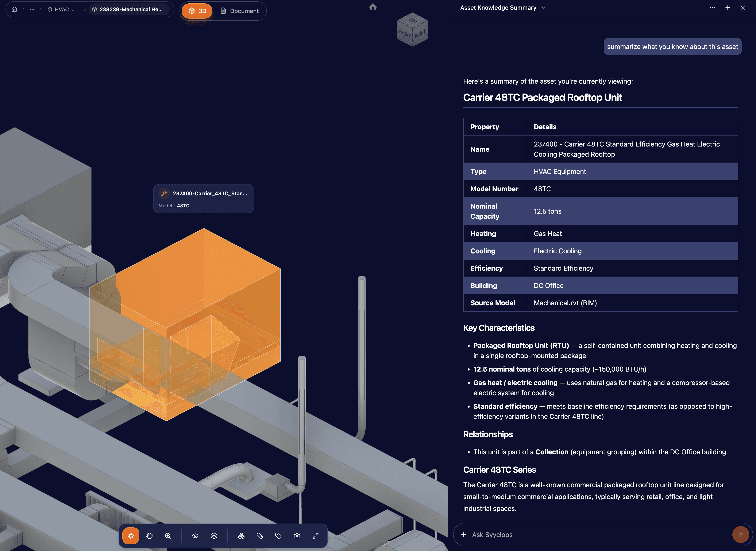The width and height of the screenshot is (756, 551).
Task: Open Asset Knowledge Summary dropdown
Action: tap(503, 8)
